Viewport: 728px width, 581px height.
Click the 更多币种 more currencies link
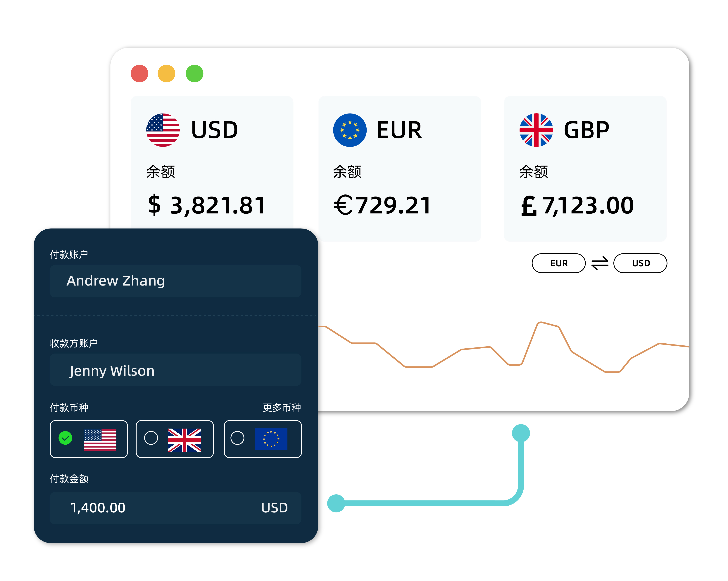pyautogui.click(x=282, y=408)
